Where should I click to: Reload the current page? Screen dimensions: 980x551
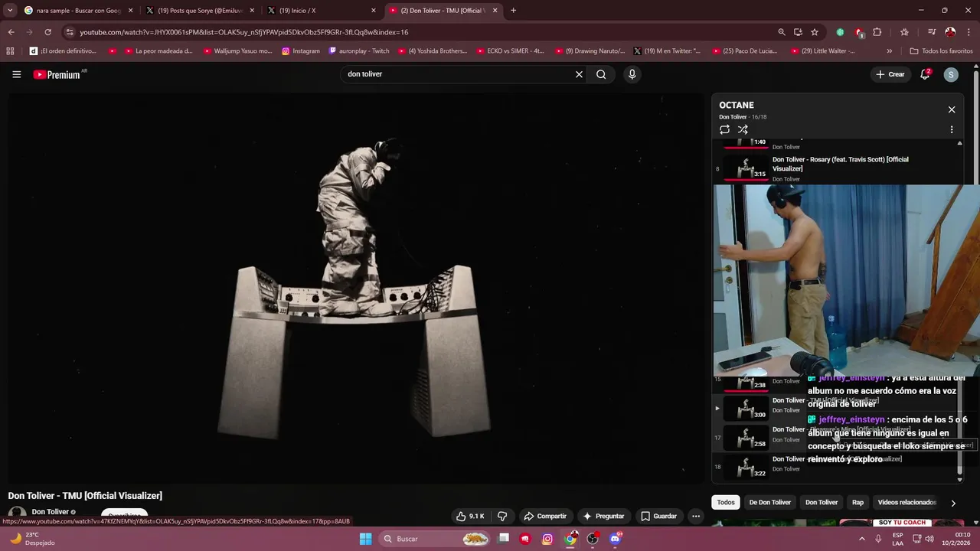coord(47,32)
